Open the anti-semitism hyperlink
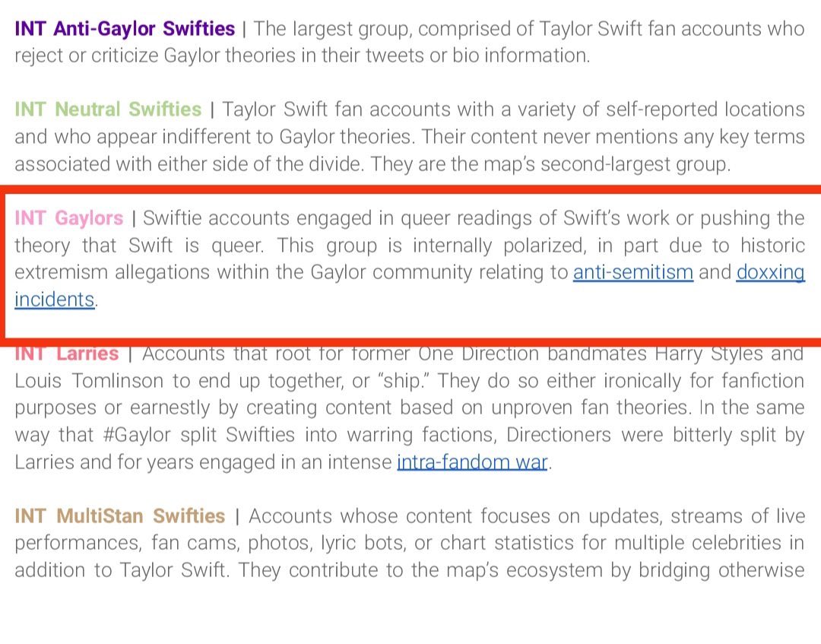This screenshot has width=821, height=644. click(x=633, y=272)
